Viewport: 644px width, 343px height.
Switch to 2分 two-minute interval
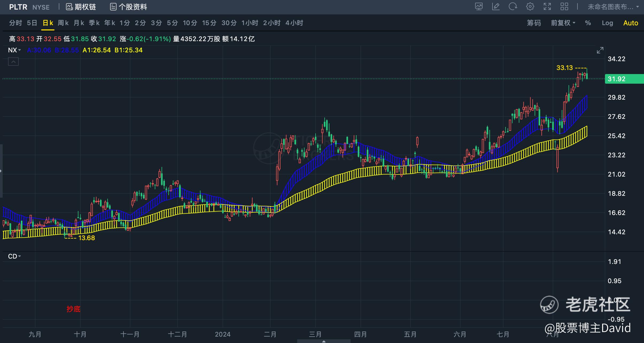[140, 23]
